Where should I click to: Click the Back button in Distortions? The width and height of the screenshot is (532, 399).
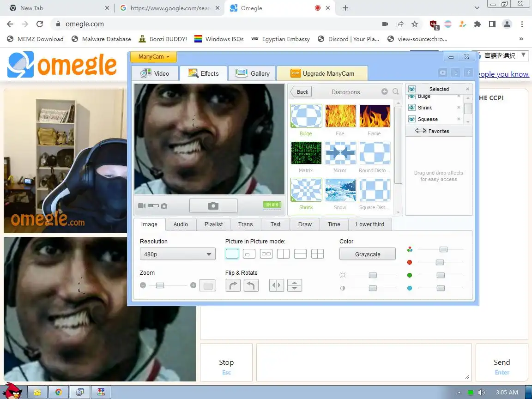pyautogui.click(x=301, y=91)
